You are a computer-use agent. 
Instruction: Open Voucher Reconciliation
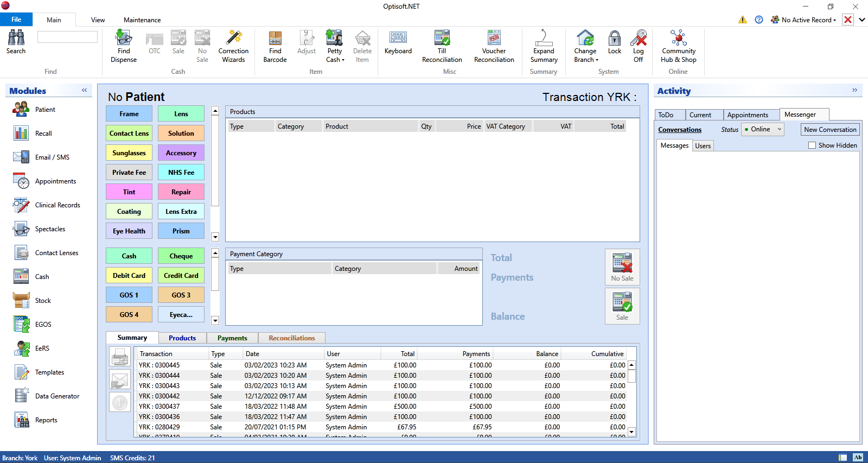coord(494,46)
